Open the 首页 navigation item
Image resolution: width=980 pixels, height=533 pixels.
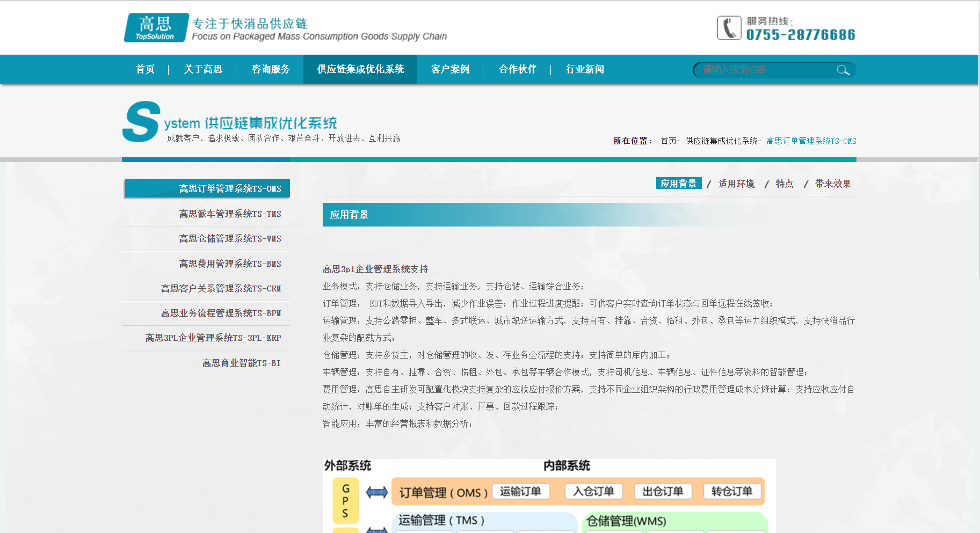click(x=146, y=69)
